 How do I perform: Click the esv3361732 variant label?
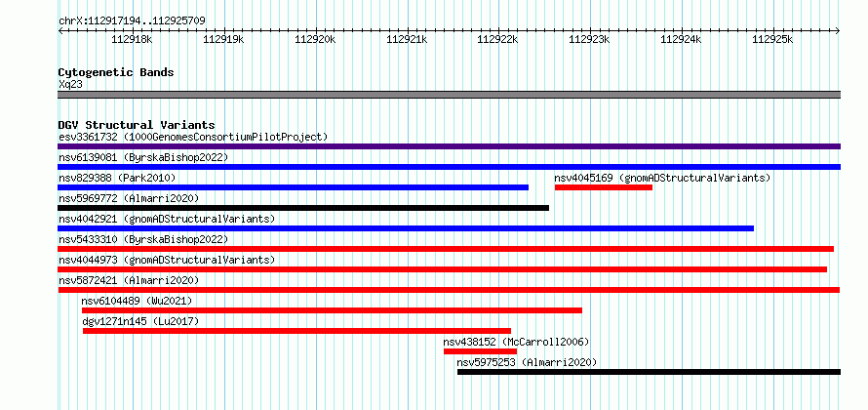193,137
